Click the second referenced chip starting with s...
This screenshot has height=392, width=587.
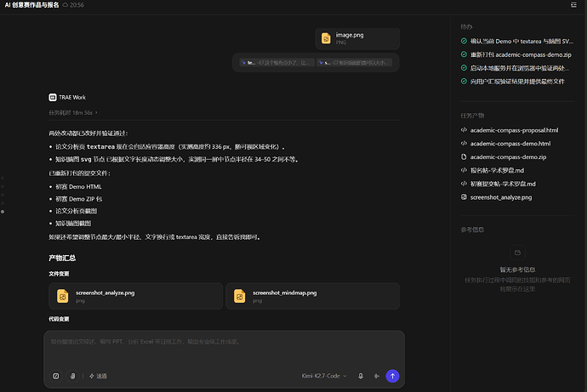[354, 62]
